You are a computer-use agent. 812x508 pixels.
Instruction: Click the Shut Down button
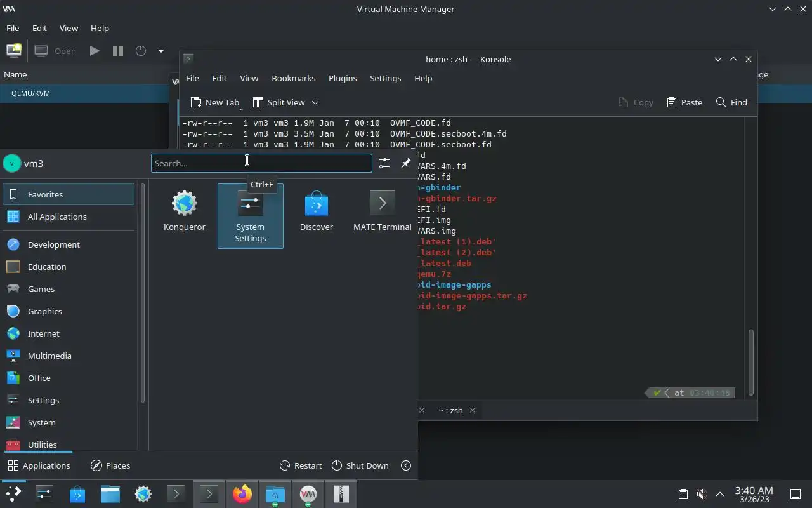pyautogui.click(x=360, y=465)
